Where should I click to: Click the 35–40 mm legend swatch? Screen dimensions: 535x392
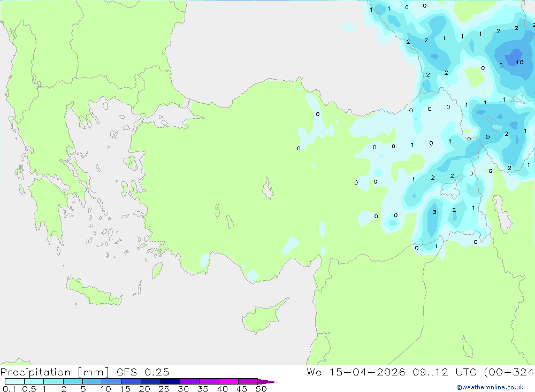[209, 381]
